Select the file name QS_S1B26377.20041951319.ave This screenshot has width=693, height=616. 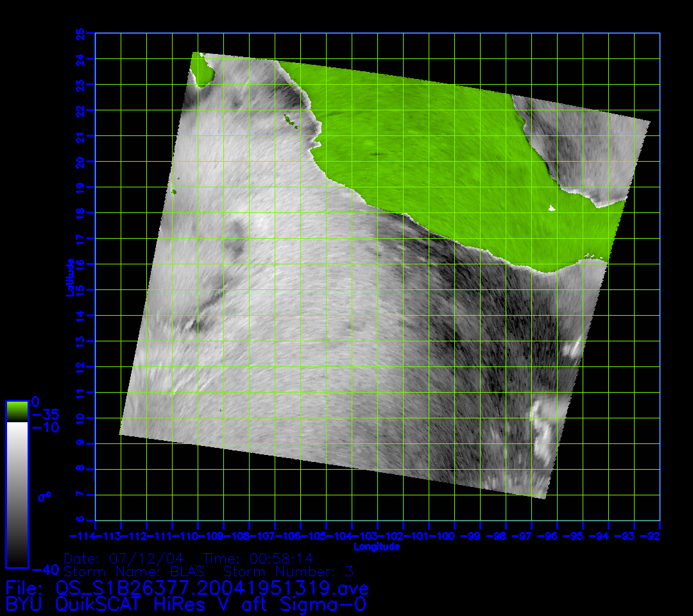212,588
